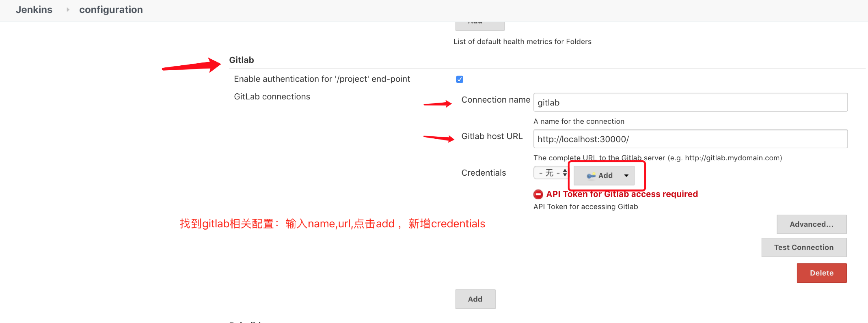
Task: Focus the Connection name field
Action: coord(690,102)
